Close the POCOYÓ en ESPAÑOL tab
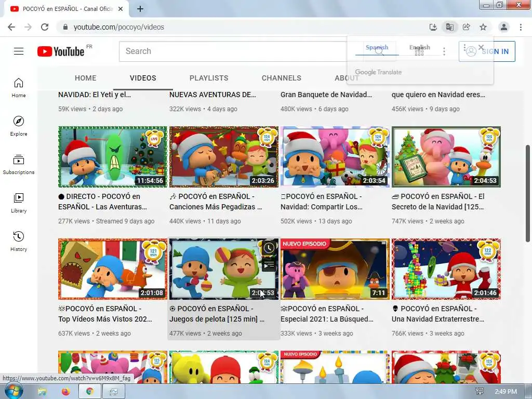 pos(121,9)
